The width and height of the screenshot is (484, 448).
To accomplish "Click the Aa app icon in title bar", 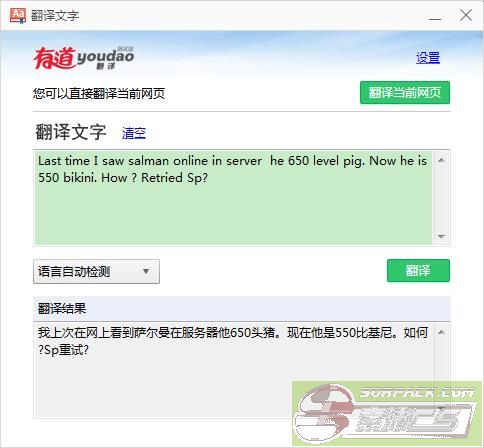I will [18, 16].
